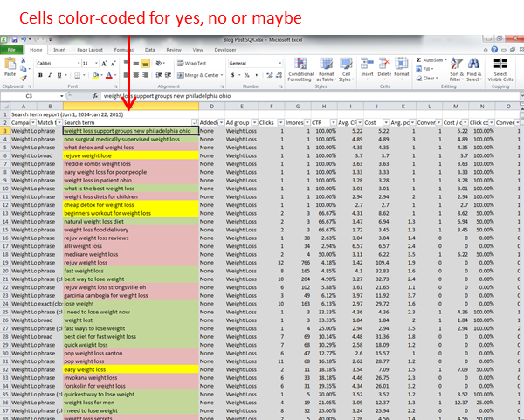524x420 pixels.
Task: Switch to the Data tab
Action: (149, 50)
